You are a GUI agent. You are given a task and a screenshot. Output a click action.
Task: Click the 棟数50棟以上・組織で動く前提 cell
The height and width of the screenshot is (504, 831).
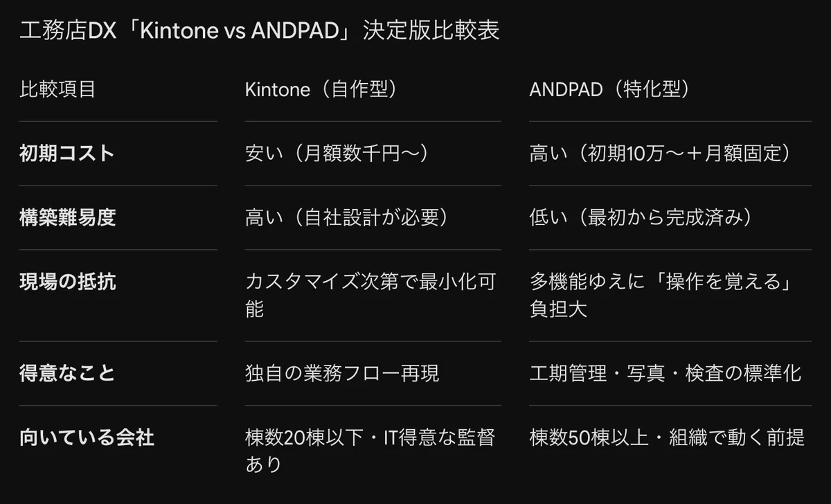(x=667, y=437)
